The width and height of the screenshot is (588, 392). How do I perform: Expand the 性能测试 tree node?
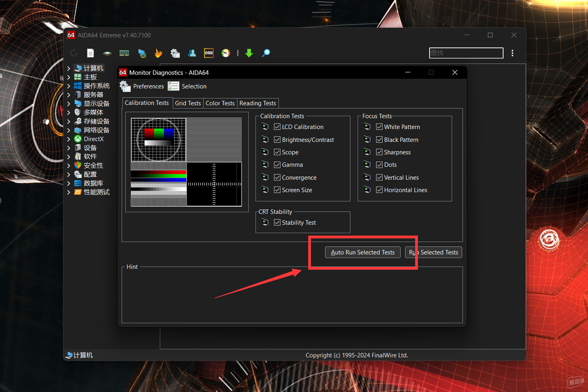tap(69, 192)
